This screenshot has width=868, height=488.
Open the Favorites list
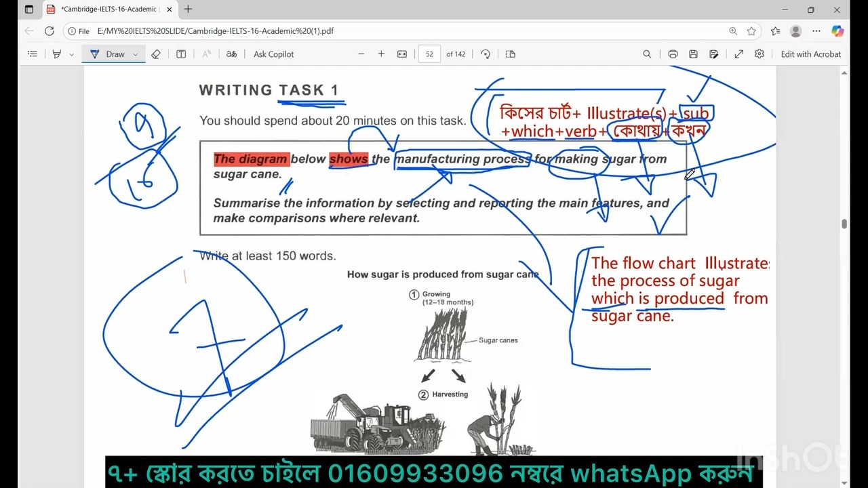point(776,31)
